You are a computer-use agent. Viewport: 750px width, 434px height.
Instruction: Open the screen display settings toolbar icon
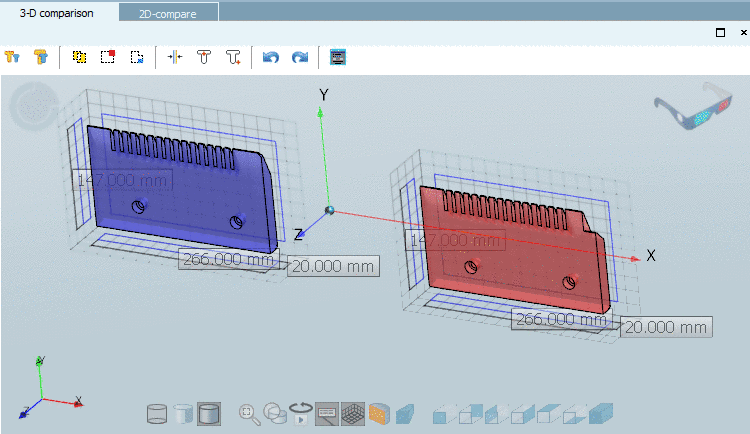pyautogui.click(x=337, y=58)
